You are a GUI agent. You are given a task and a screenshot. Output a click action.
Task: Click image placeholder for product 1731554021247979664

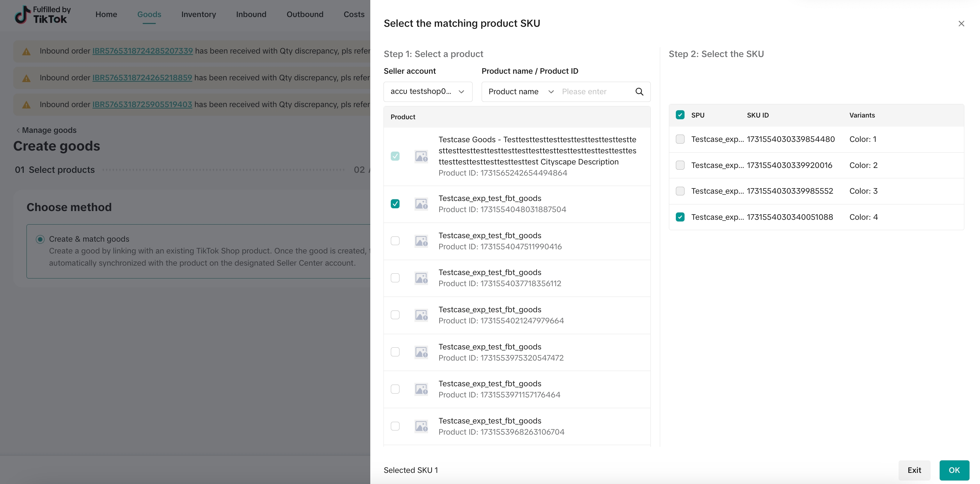[421, 315]
